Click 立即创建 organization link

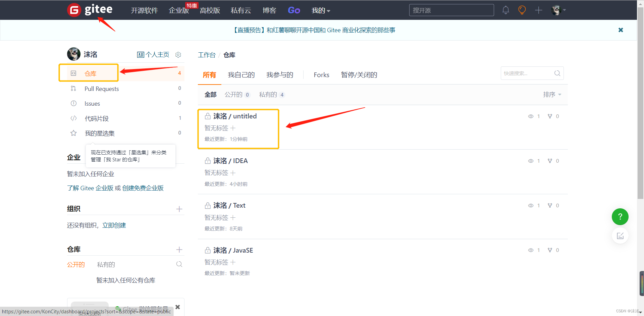click(x=114, y=225)
